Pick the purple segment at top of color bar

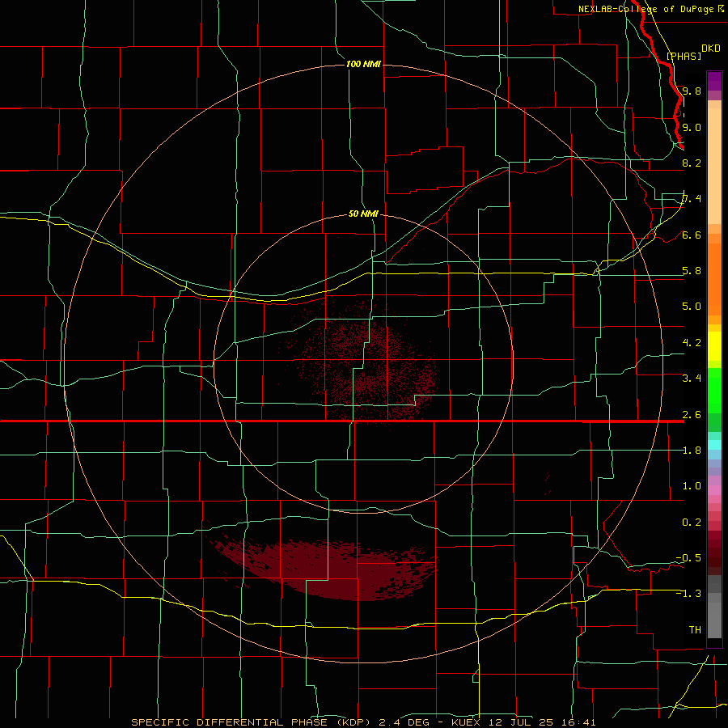click(x=714, y=81)
